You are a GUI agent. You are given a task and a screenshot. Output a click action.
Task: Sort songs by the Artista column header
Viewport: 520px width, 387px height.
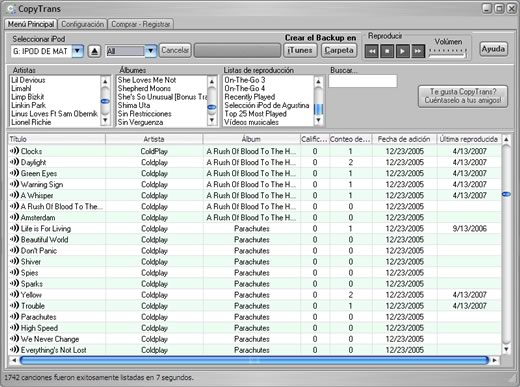point(154,139)
